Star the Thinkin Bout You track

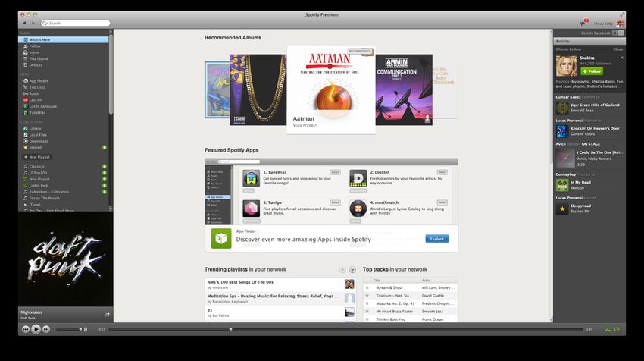pyautogui.click(x=367, y=319)
